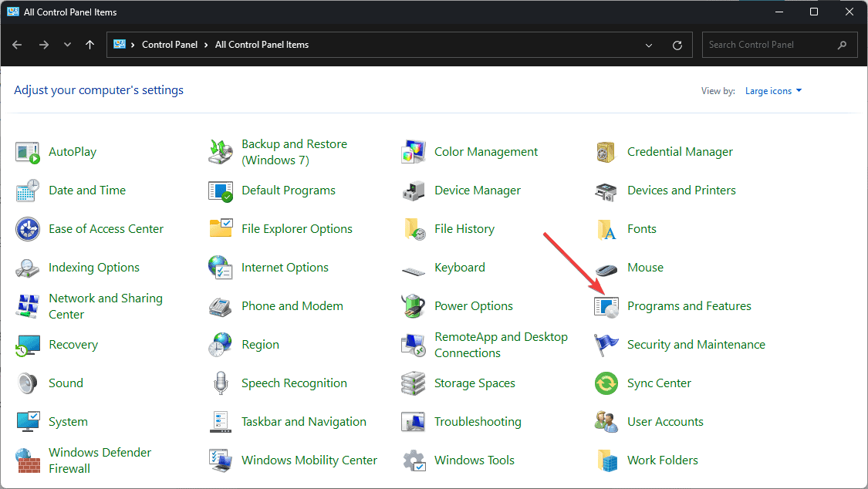Click the Indexing Options magnifier icon

coord(27,268)
